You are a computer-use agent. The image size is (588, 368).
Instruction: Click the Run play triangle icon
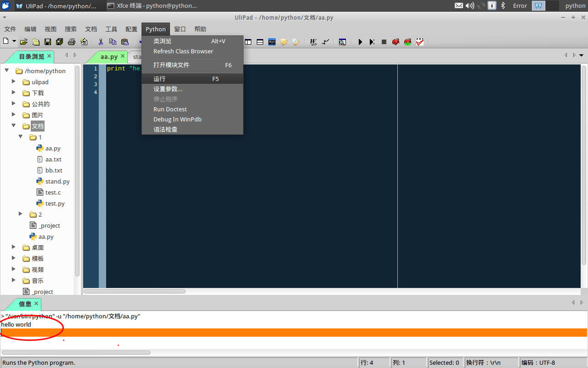[x=360, y=42]
